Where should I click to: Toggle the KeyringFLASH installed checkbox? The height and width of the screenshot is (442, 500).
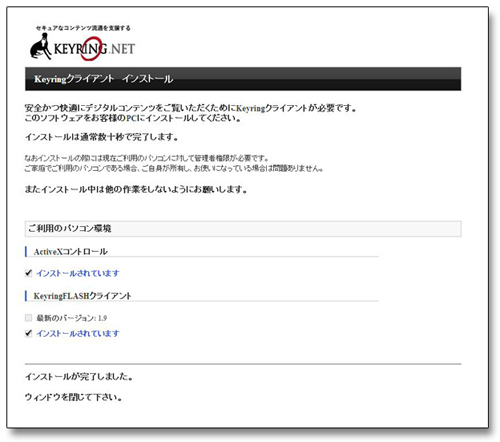pos(29,333)
